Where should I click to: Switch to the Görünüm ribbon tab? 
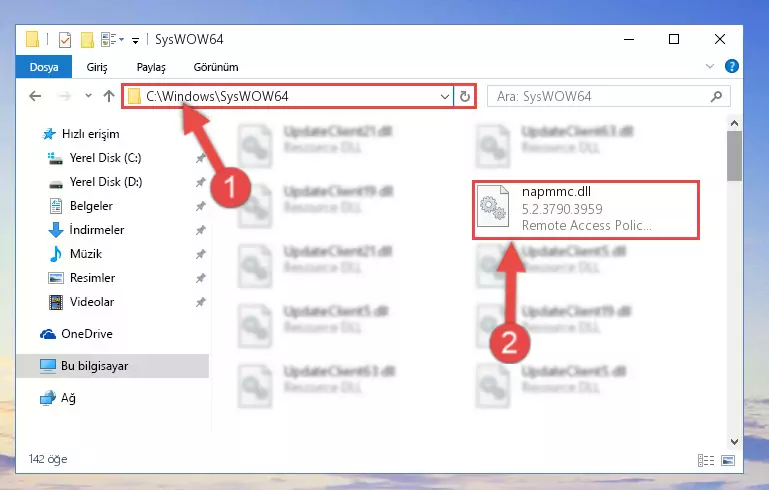(x=216, y=67)
